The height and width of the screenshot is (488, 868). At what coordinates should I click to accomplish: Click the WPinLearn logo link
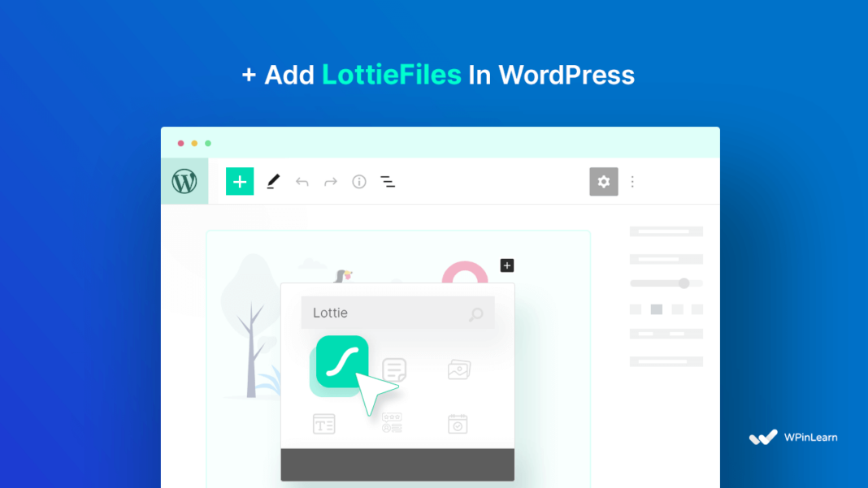point(792,436)
